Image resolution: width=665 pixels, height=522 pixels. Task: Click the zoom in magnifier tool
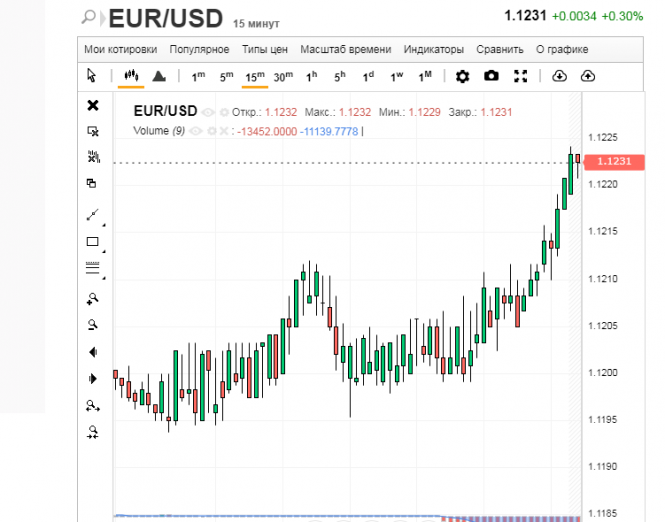[x=92, y=299]
